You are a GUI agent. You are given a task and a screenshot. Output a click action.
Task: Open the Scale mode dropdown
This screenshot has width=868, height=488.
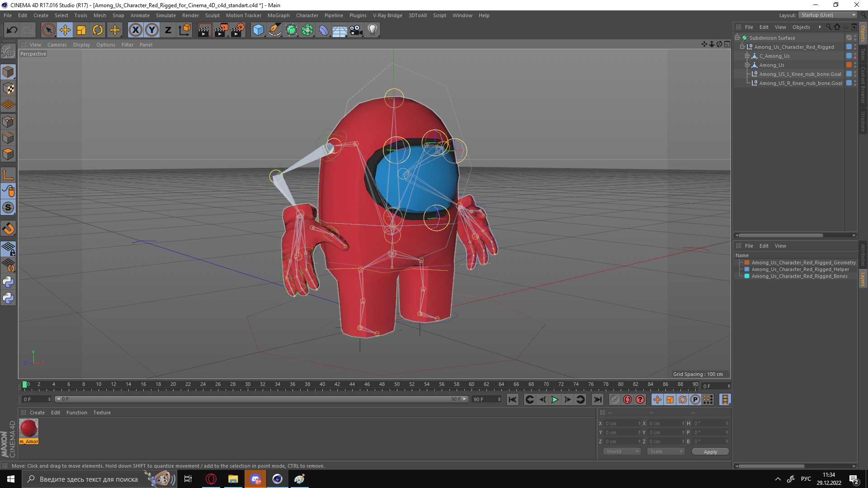[665, 451]
